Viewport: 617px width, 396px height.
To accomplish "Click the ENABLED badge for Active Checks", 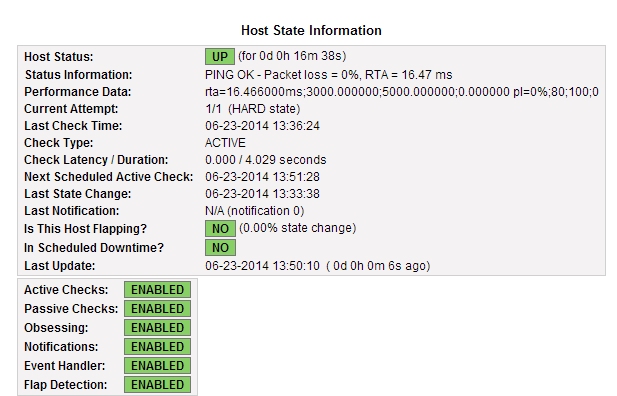I will pos(157,290).
